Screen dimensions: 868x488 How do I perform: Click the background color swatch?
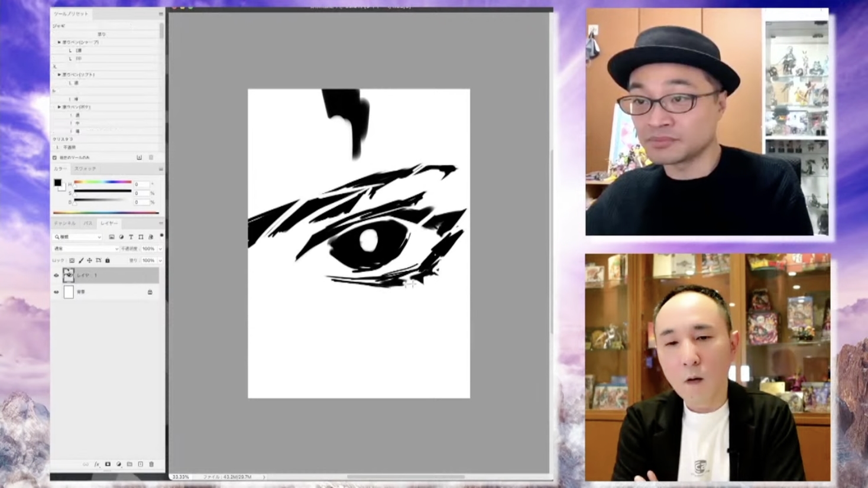[61, 187]
